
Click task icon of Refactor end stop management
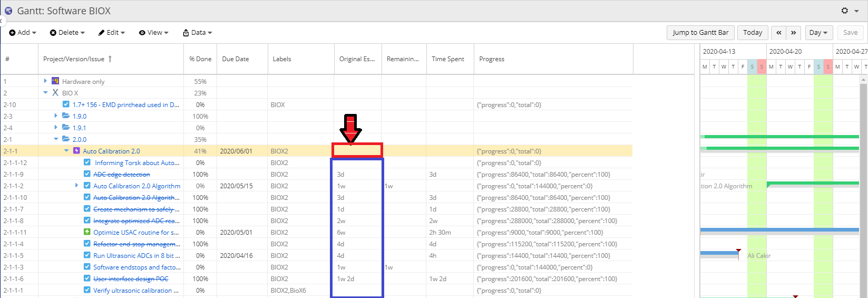[87, 244]
